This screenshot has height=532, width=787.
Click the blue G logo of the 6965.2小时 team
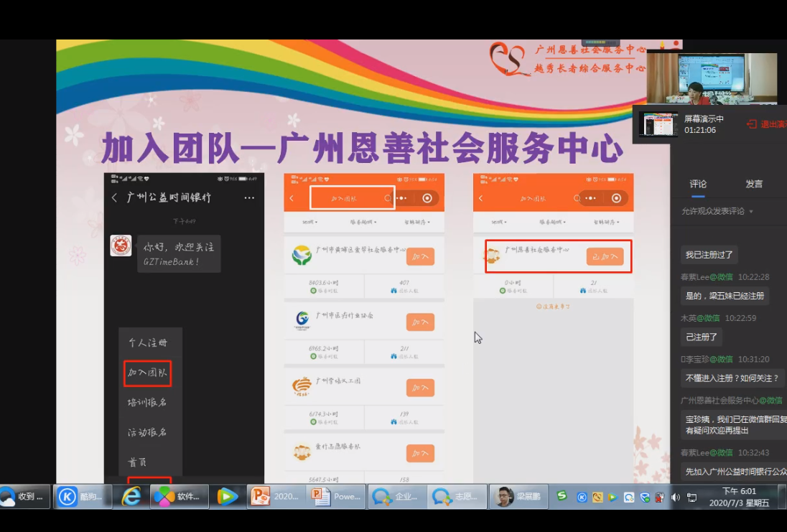click(x=302, y=319)
